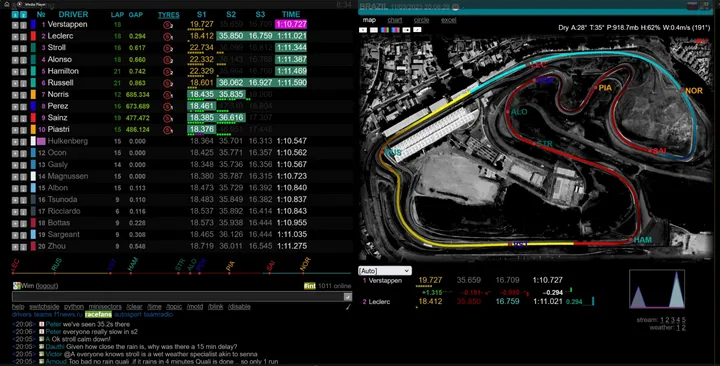The image size is (720, 366).
Task: Click the pen icon below the chat send button
Action: tap(348, 306)
